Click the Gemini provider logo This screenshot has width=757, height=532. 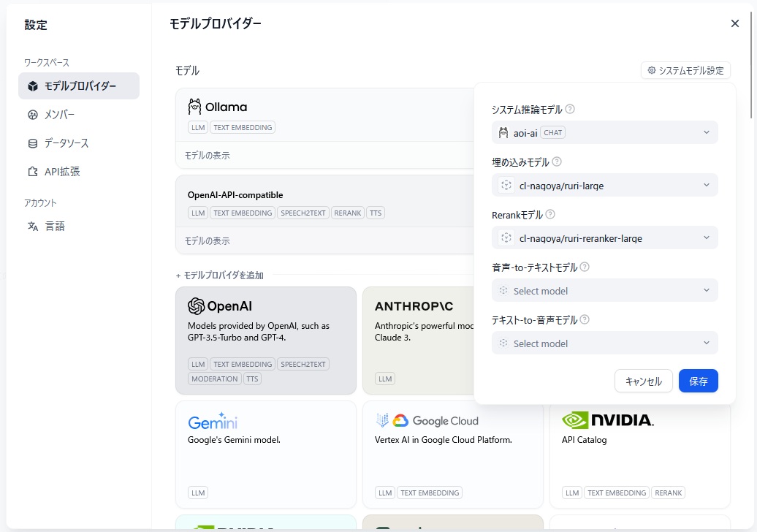click(x=213, y=421)
